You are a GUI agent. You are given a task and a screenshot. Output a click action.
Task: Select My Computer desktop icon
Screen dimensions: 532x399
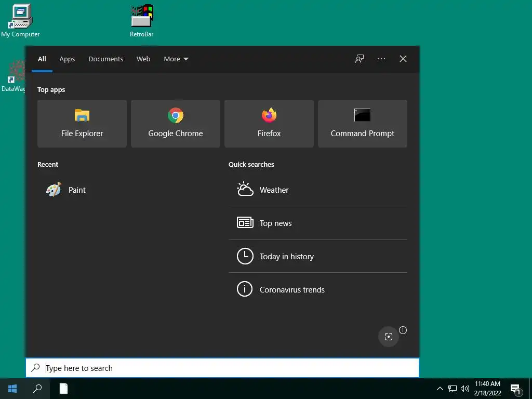point(20,21)
